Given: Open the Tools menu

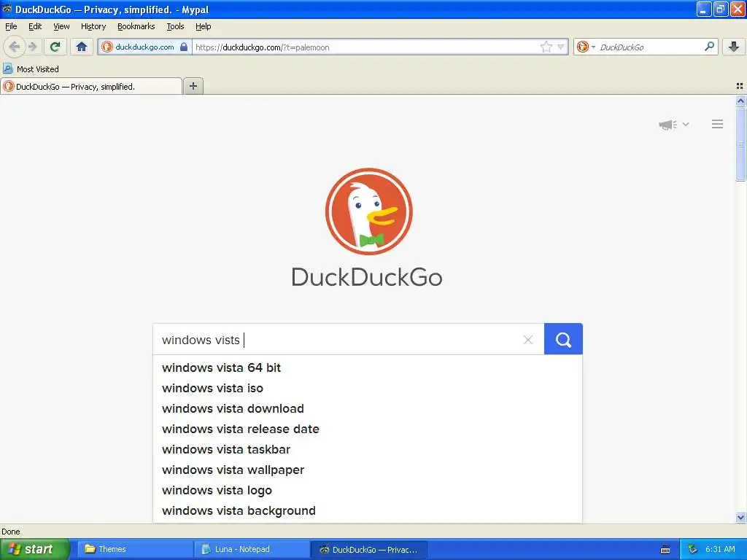Looking at the screenshot, I should click(x=175, y=27).
